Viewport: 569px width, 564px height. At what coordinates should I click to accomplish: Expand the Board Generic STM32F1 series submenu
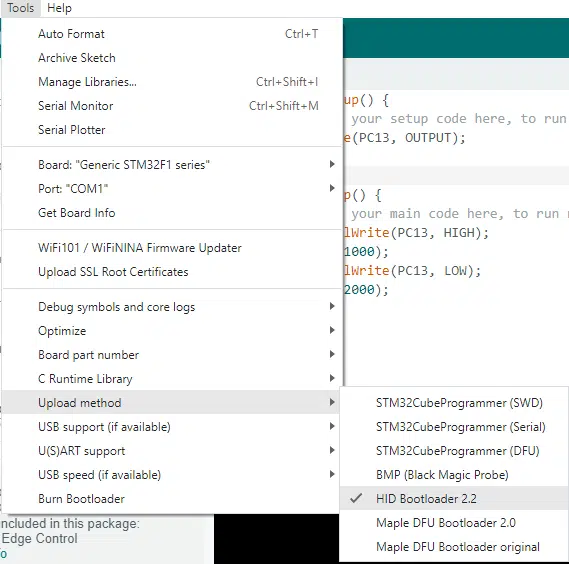172,165
